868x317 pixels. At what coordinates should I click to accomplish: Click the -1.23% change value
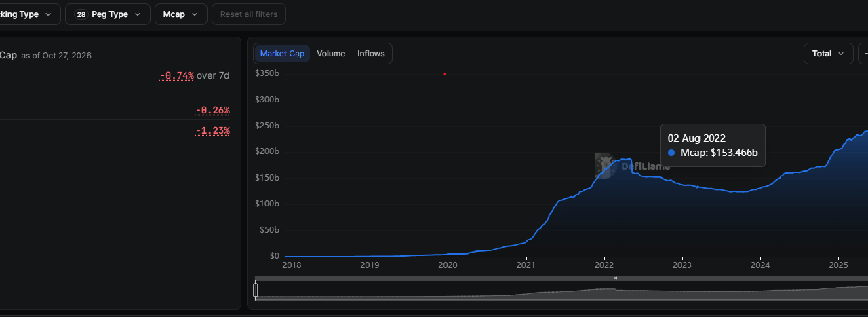click(213, 130)
